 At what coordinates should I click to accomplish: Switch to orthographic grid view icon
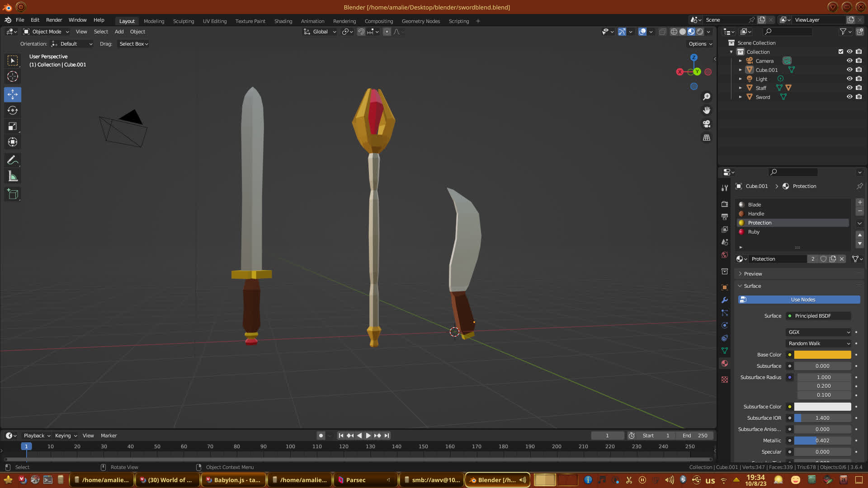click(x=707, y=137)
